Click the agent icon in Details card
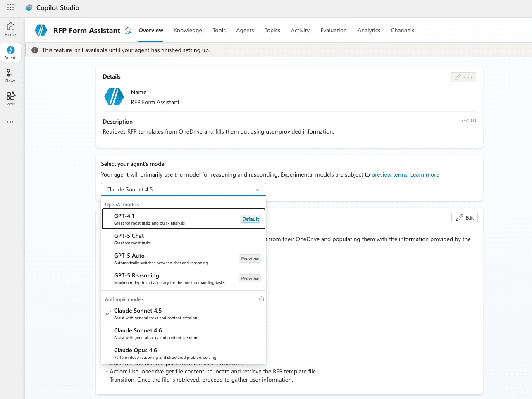Image resolution: width=532 pixels, height=399 pixels. [x=114, y=97]
